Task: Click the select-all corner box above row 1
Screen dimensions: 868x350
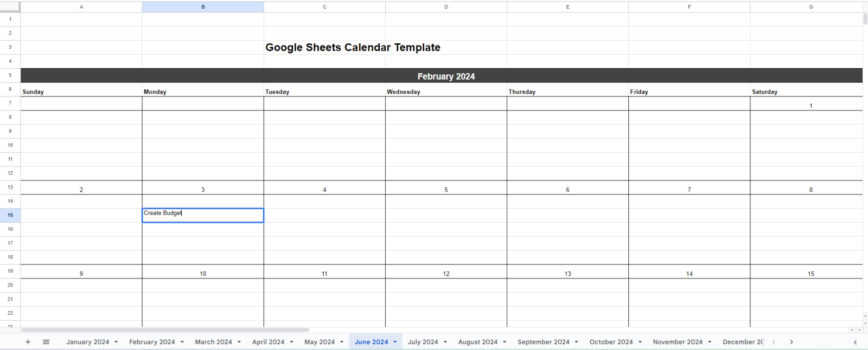Action: (10, 7)
